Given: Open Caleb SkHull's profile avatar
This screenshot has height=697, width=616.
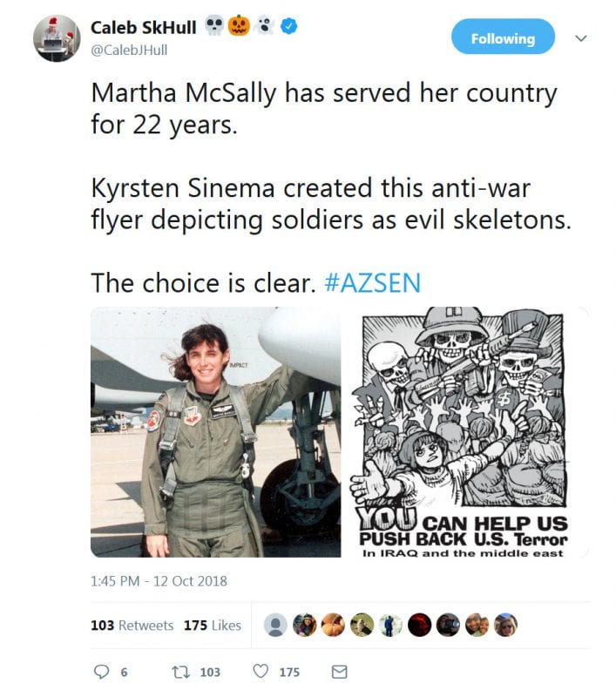Looking at the screenshot, I should pyautogui.click(x=57, y=38).
